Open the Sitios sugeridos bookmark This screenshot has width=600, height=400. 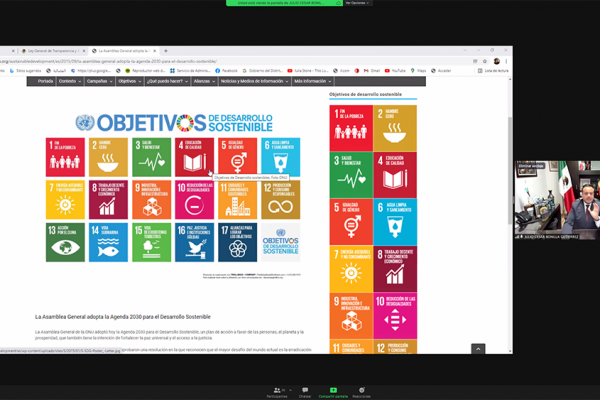tap(25, 71)
